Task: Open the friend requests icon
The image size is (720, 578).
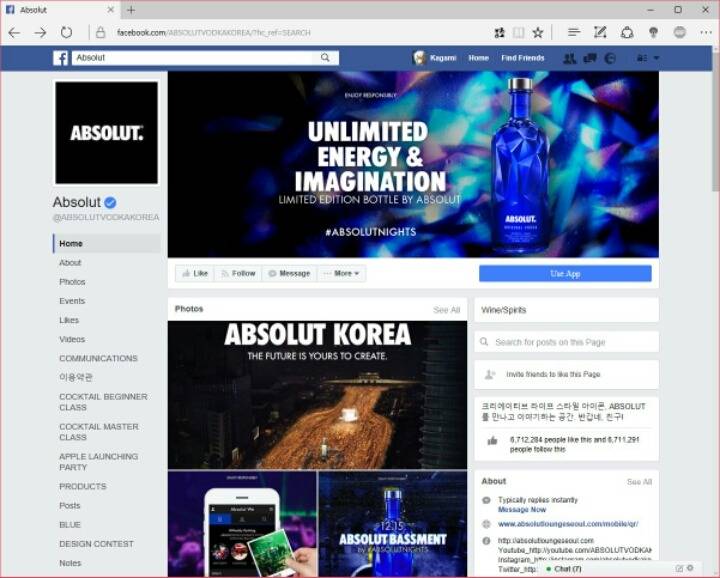Action: (x=570, y=58)
